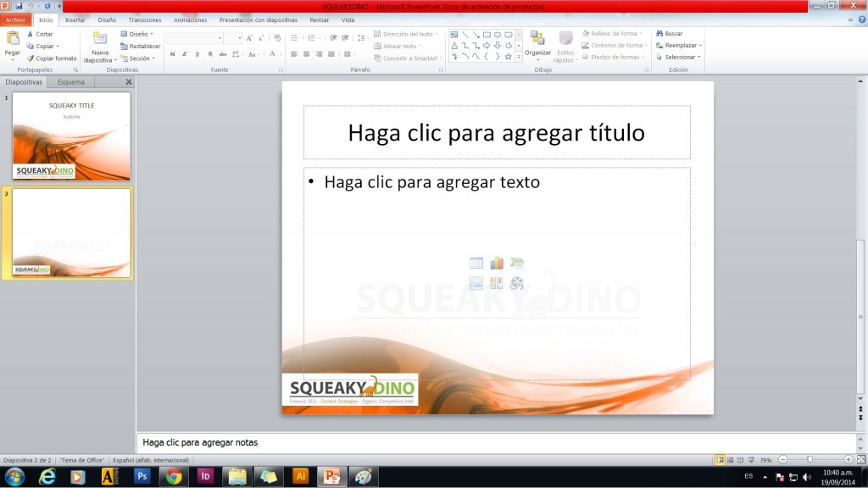Screen dimensions: 868x488
Task: Toggle text shadow formatting
Action: tap(210, 54)
